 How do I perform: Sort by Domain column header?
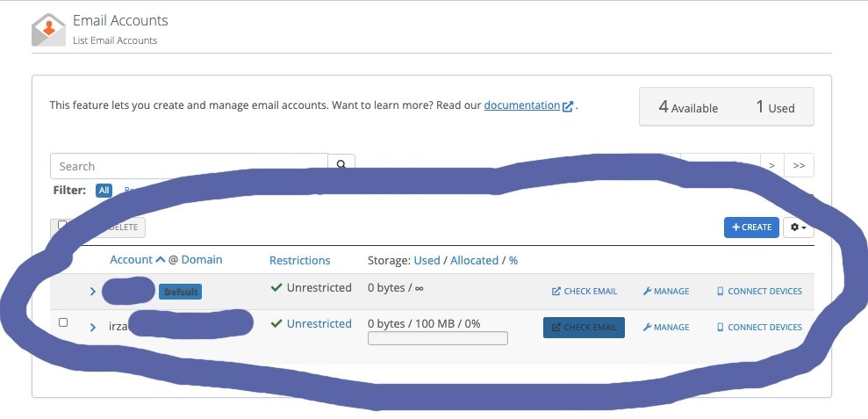click(x=202, y=259)
